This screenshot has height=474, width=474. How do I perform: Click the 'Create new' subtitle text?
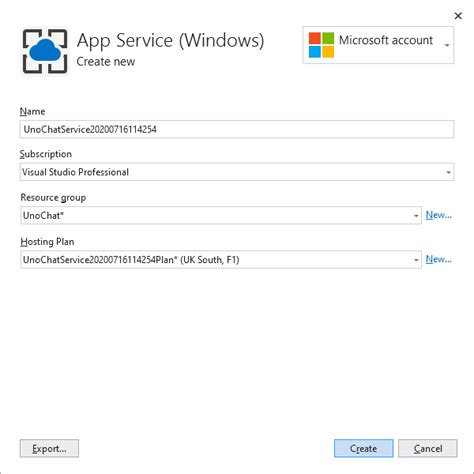pos(106,62)
